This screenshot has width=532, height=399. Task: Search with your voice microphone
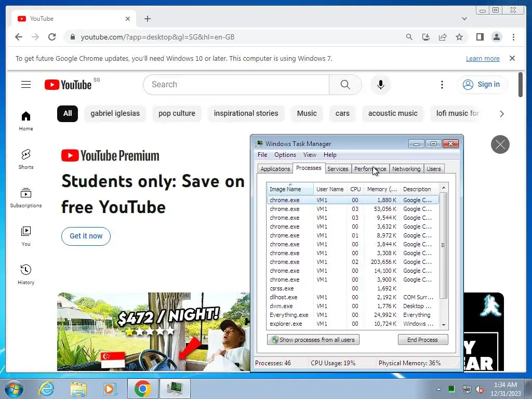click(x=381, y=85)
